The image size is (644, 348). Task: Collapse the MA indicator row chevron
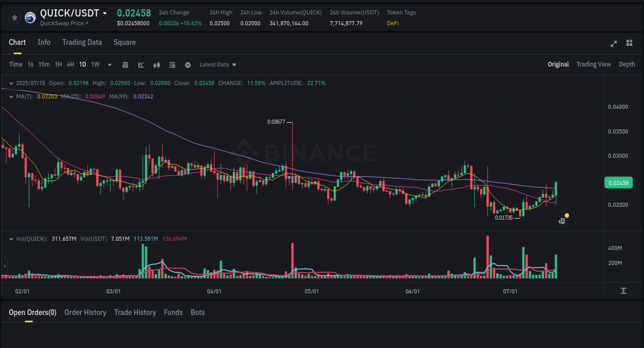(x=11, y=96)
